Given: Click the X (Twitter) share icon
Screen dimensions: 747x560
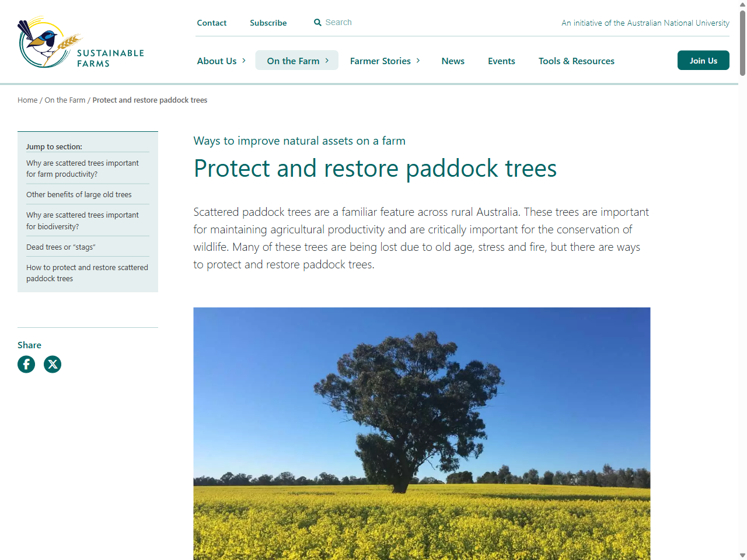Looking at the screenshot, I should [x=52, y=364].
